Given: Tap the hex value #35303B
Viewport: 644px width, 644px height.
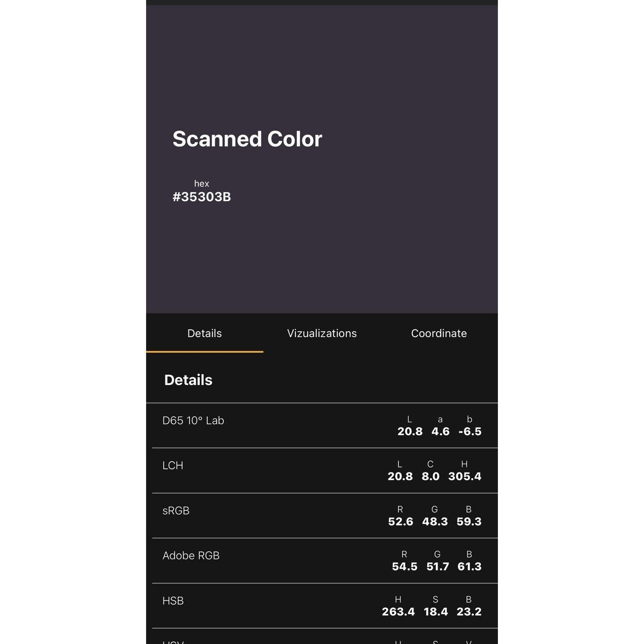Looking at the screenshot, I should pos(201,197).
